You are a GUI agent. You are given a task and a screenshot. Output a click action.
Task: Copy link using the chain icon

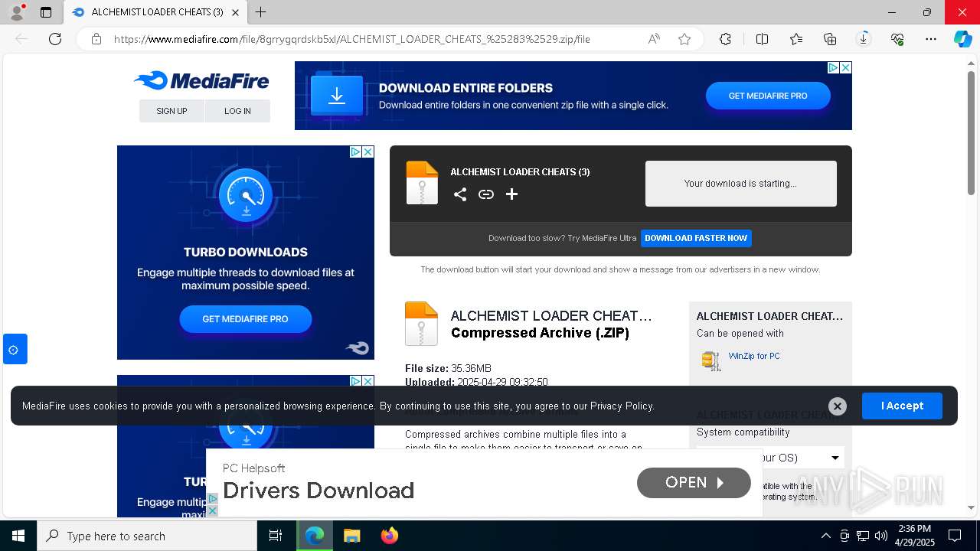point(486,194)
